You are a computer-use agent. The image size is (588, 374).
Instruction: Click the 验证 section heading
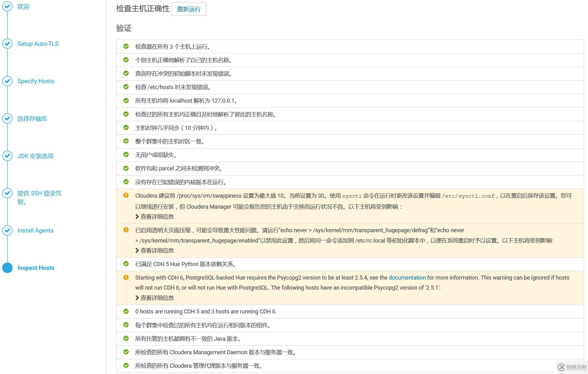tap(124, 28)
